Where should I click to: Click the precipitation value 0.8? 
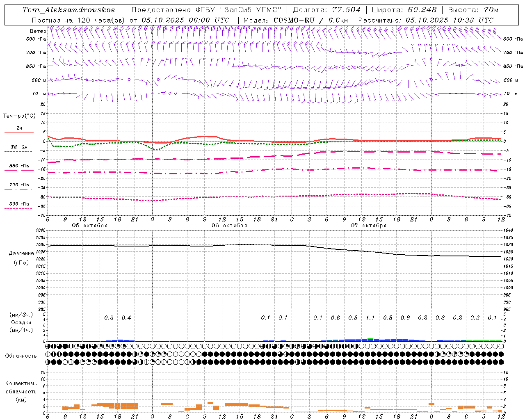pyautogui.click(x=388, y=317)
